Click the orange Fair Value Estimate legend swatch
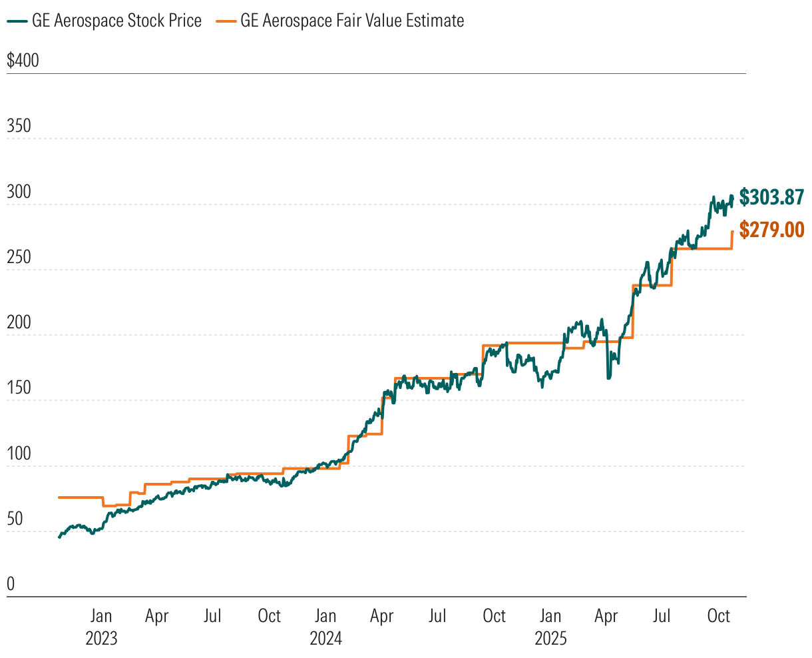 pyautogui.click(x=226, y=21)
